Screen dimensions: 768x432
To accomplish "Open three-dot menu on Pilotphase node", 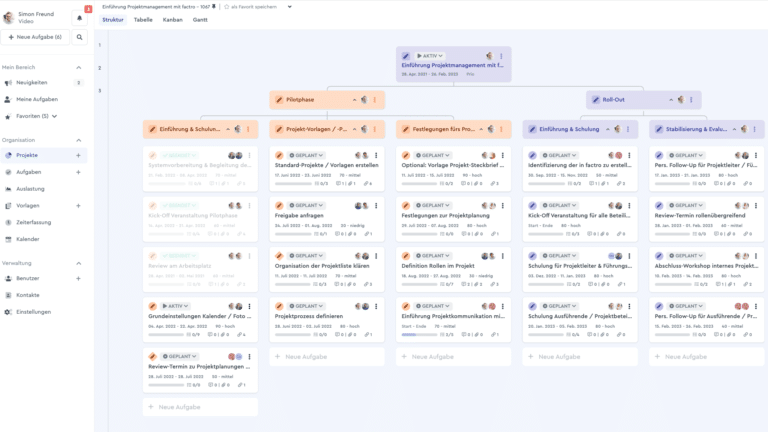I will coord(375,100).
